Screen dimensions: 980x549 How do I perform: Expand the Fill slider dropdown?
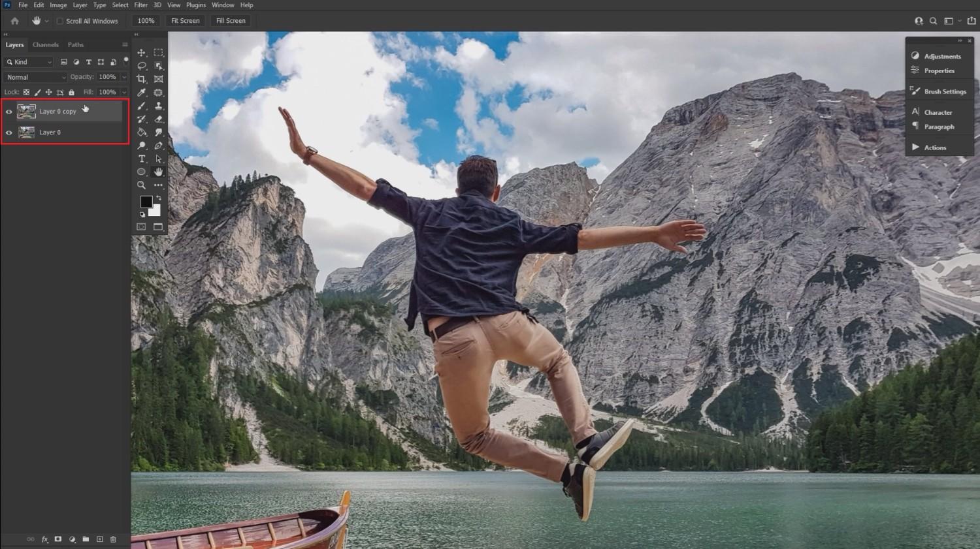click(124, 92)
